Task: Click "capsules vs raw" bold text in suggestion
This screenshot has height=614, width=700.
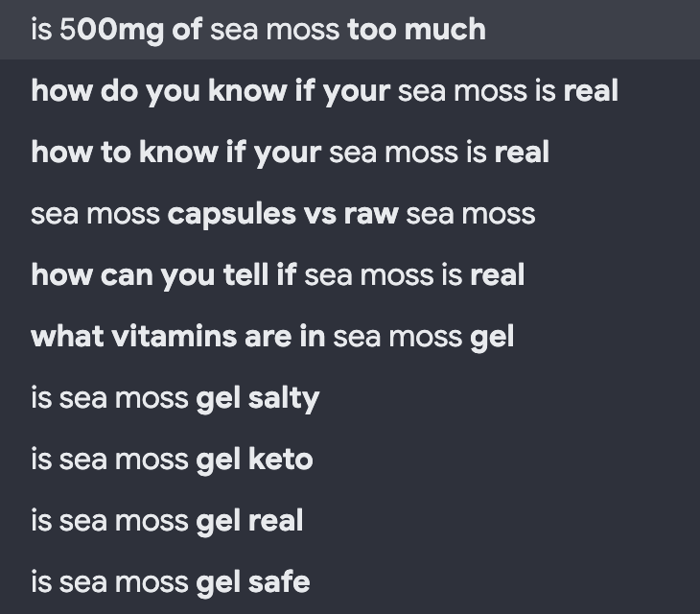Action: tap(283, 214)
